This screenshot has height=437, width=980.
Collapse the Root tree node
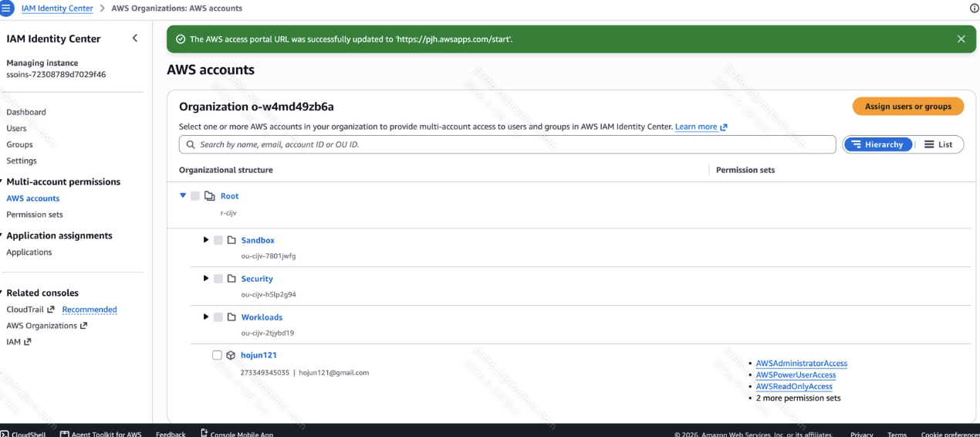[183, 195]
